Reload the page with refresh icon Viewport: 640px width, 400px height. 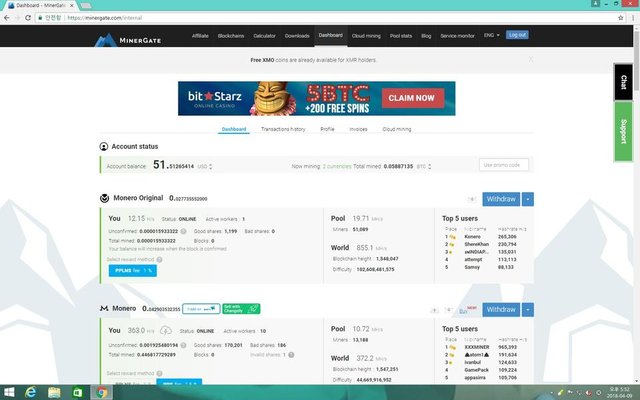coord(28,18)
